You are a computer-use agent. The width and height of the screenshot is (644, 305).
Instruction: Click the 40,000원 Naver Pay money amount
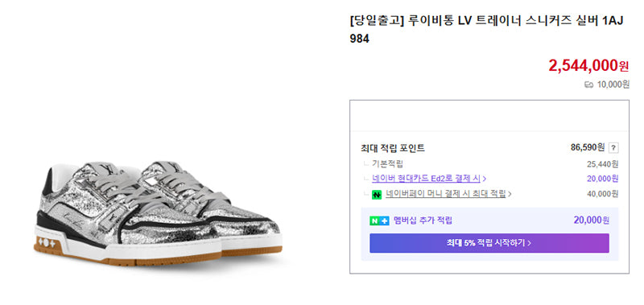[602, 194]
